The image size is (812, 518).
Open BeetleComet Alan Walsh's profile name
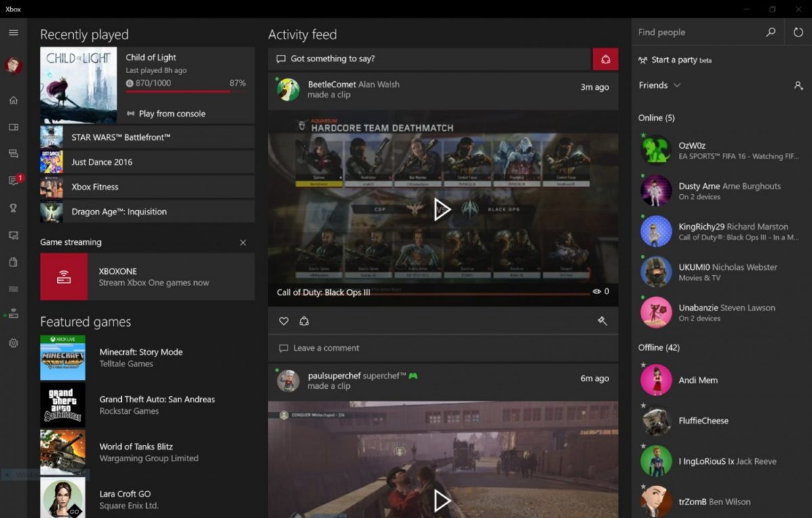point(354,85)
